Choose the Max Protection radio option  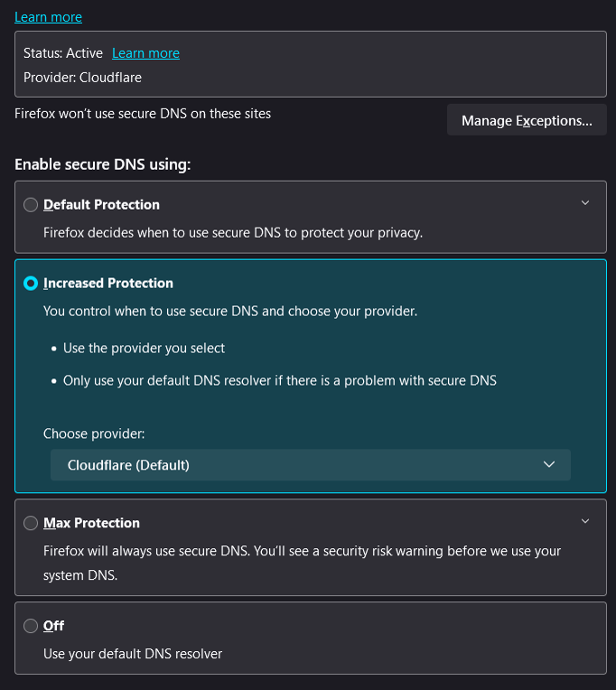point(31,523)
